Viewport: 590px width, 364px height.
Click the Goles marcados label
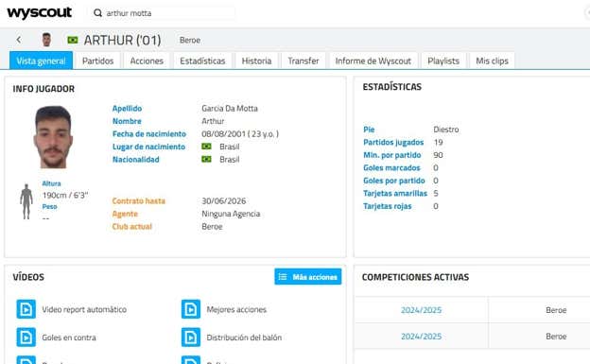[x=391, y=168]
